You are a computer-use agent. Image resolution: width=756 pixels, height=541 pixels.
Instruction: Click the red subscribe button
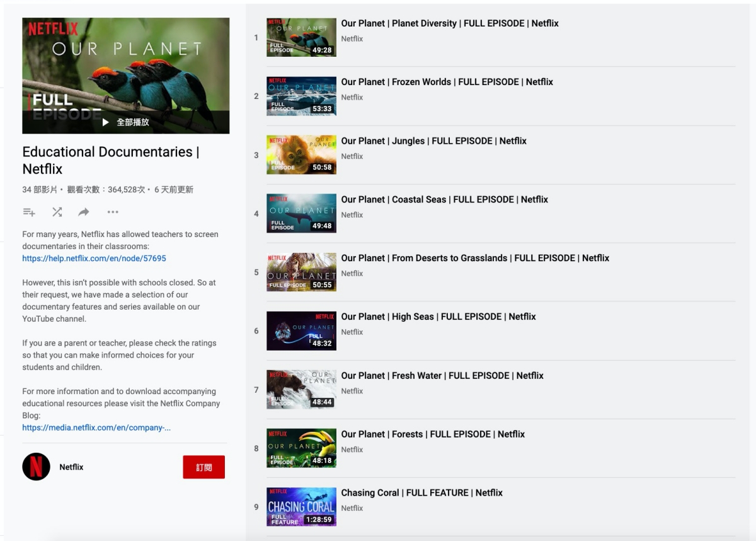click(203, 467)
